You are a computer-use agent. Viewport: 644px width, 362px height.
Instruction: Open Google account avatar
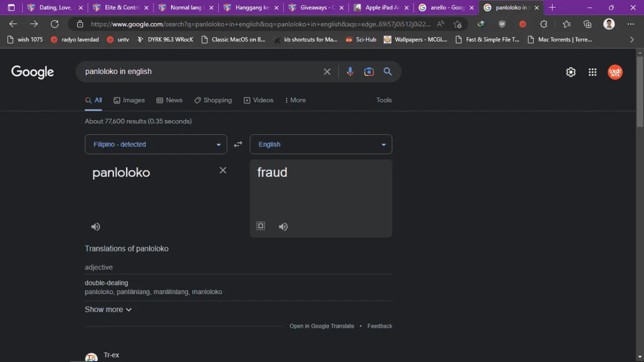click(x=615, y=72)
